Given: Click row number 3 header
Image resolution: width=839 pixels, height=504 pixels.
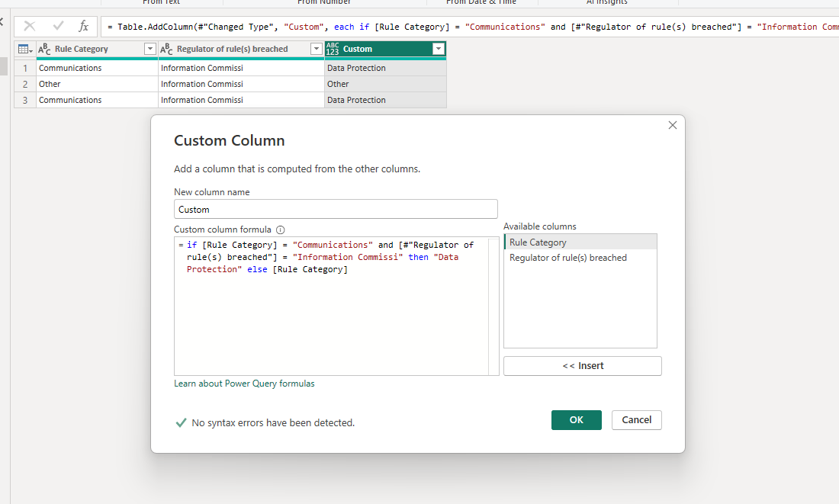Looking at the screenshot, I should (25, 100).
